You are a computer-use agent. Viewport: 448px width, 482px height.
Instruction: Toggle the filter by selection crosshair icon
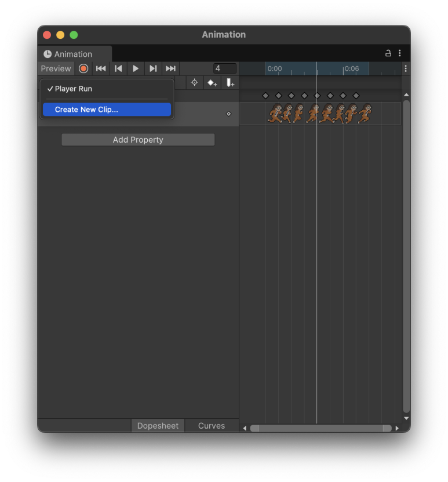point(194,82)
